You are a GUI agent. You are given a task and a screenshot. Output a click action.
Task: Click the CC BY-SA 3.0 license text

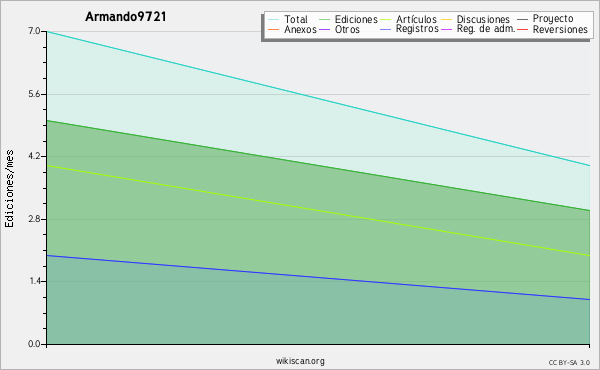click(569, 363)
